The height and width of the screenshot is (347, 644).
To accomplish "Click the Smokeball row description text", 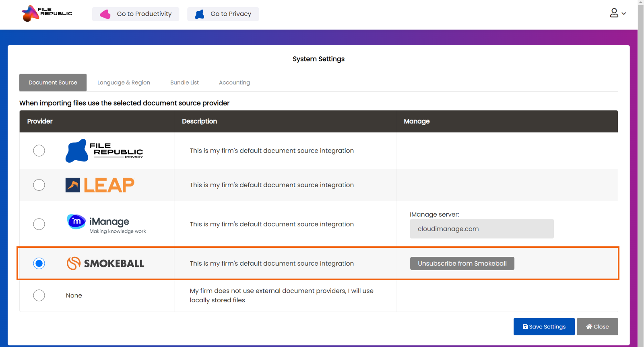I will (272, 264).
